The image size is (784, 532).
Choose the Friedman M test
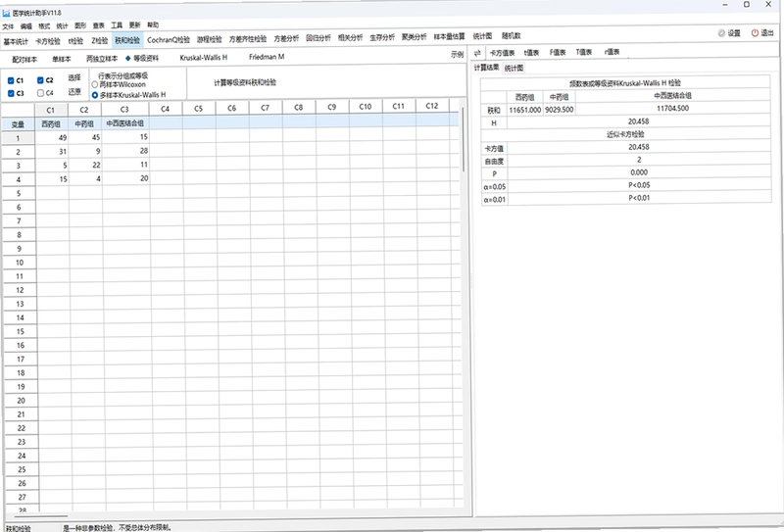click(267, 57)
